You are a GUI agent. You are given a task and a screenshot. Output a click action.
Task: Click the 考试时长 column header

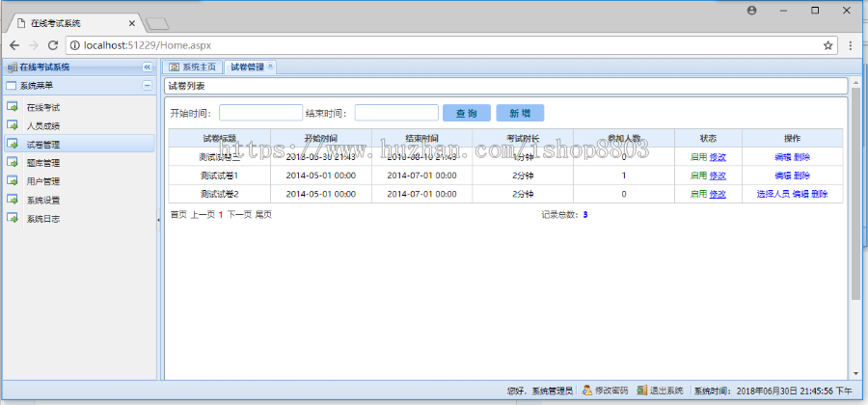pyautogui.click(x=523, y=138)
